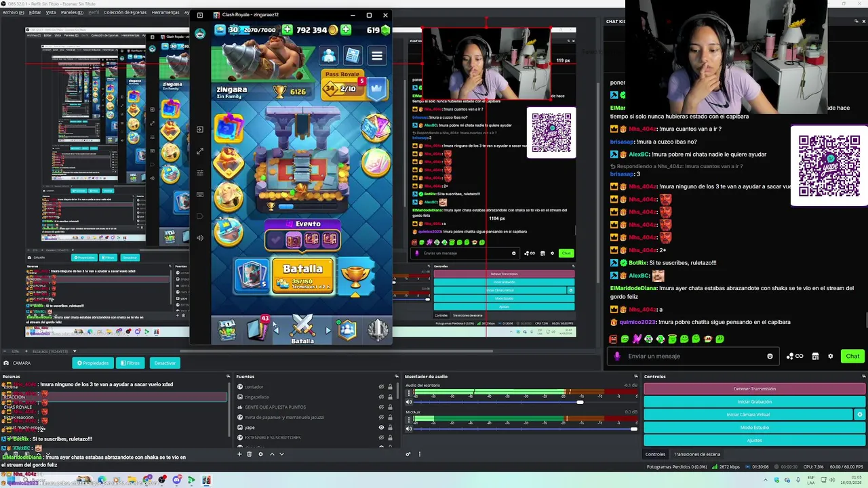The width and height of the screenshot is (868, 488).
Task: Click the green Chat send button
Action: tap(852, 356)
